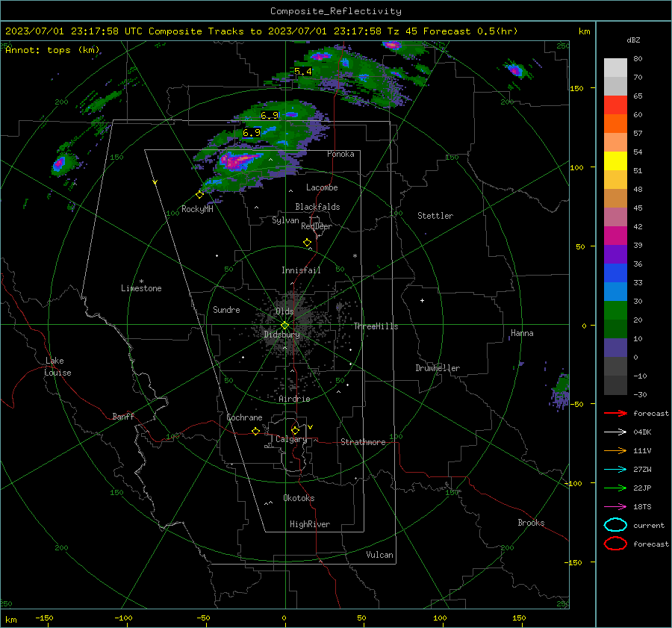Click the asterisk marker above Limestone
The width and height of the screenshot is (672, 628).
click(x=141, y=282)
